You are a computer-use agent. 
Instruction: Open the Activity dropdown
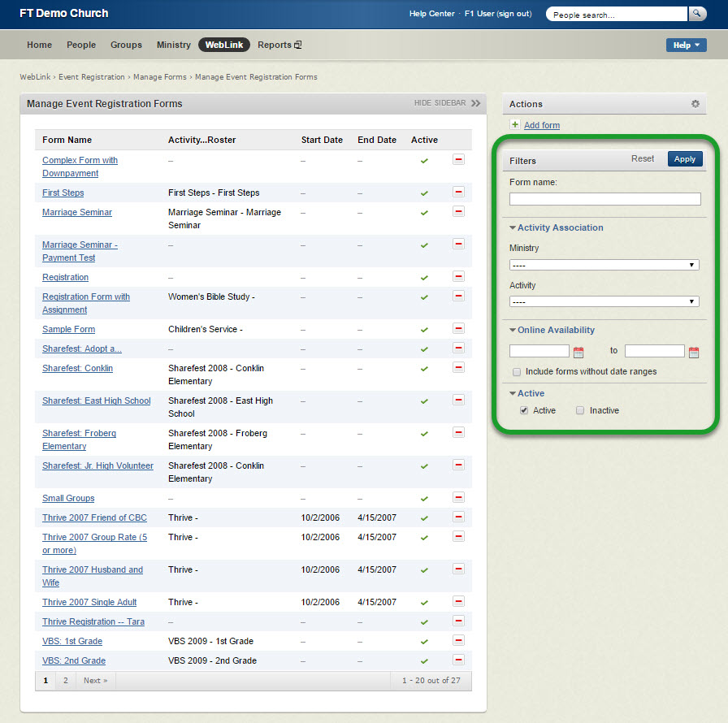604,301
